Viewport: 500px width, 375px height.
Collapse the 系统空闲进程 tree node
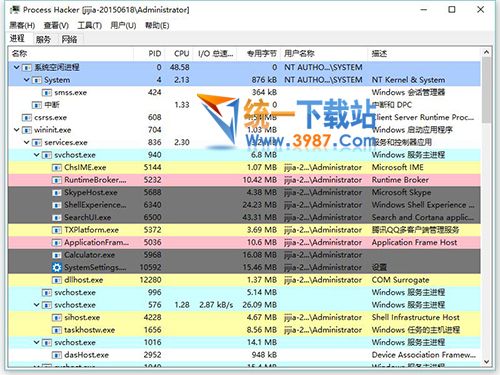pos(16,67)
